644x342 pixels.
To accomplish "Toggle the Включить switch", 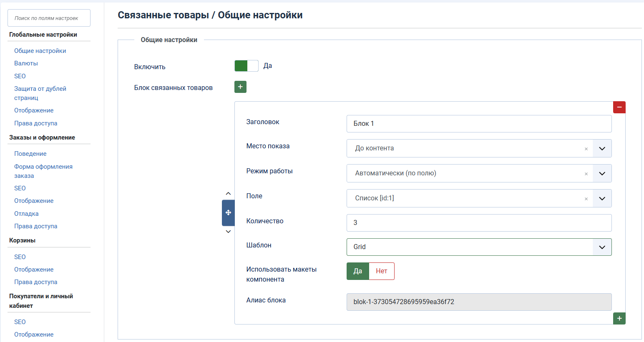I will point(246,66).
